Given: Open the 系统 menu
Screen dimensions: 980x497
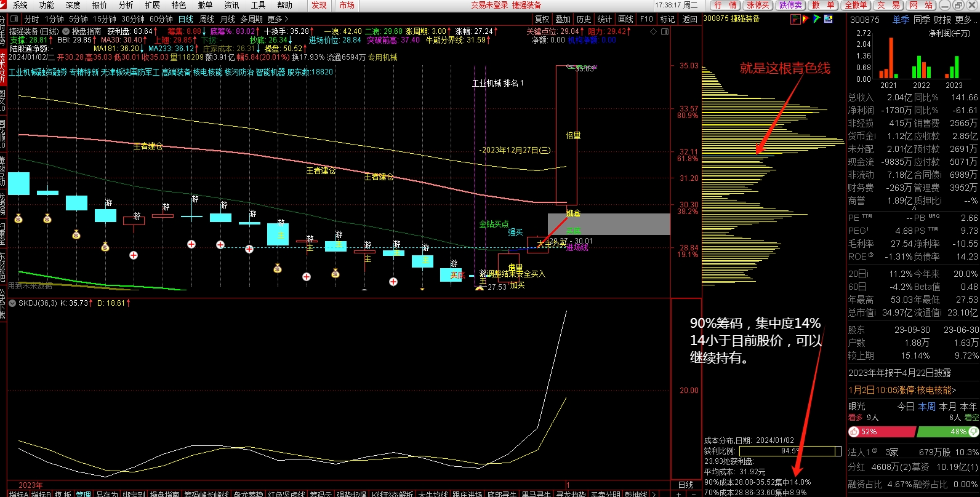Looking at the screenshot, I should tap(20, 5).
